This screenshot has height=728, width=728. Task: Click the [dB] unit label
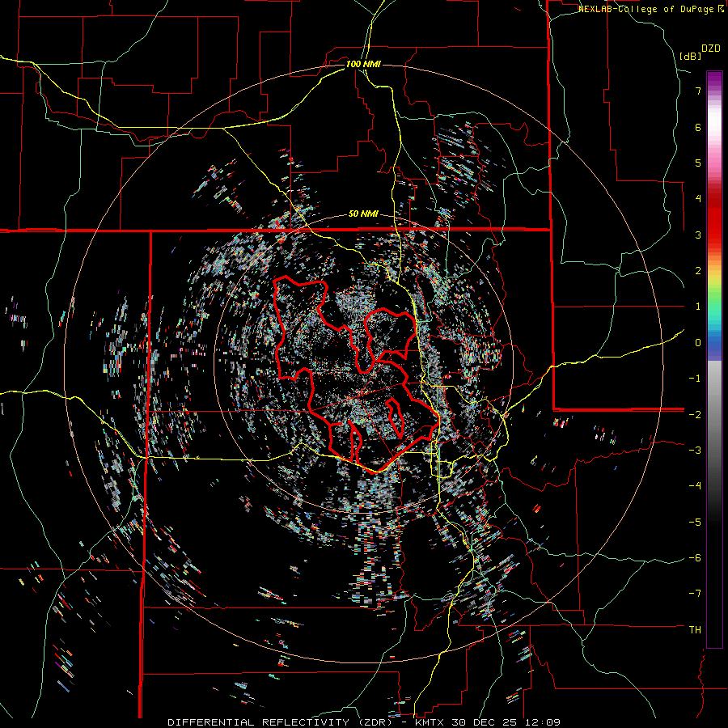pos(691,56)
